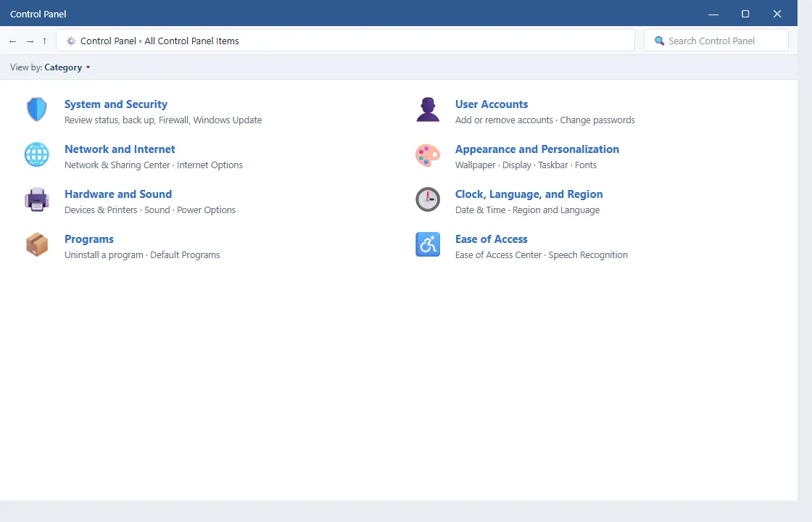
Task: Open Clock, Language, and Region link
Action: 529,194
